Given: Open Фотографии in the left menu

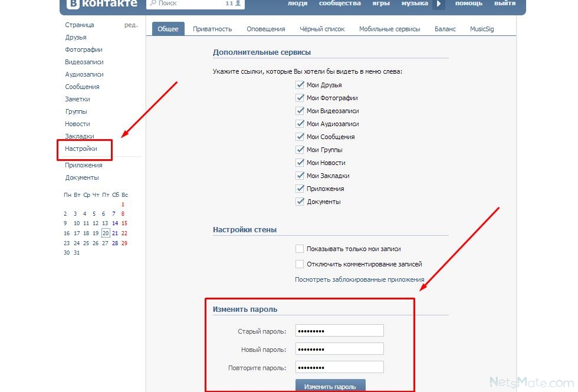Looking at the screenshot, I should pos(84,50).
